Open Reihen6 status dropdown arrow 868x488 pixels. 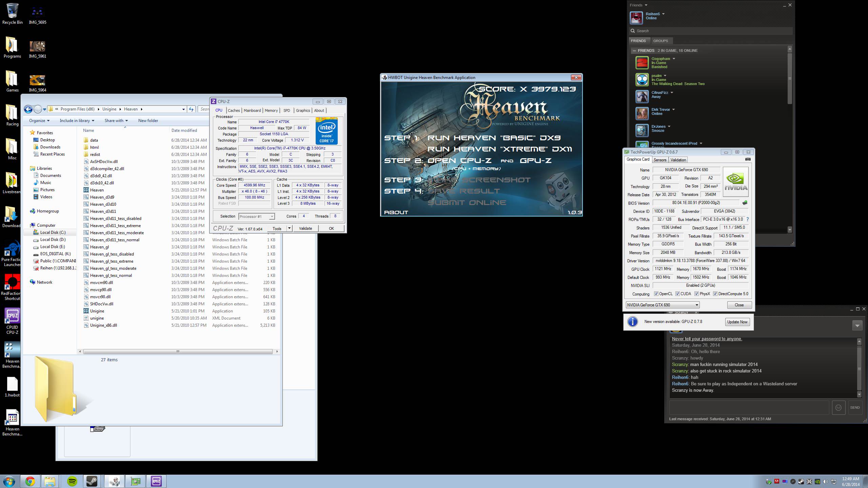[x=663, y=14]
